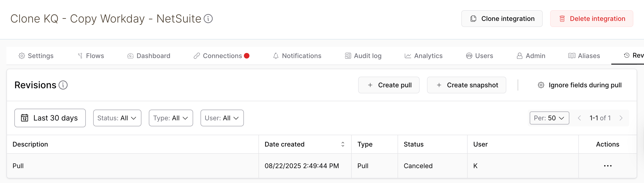The width and height of the screenshot is (644, 183).
Task: Click the Create pull button
Action: (389, 85)
